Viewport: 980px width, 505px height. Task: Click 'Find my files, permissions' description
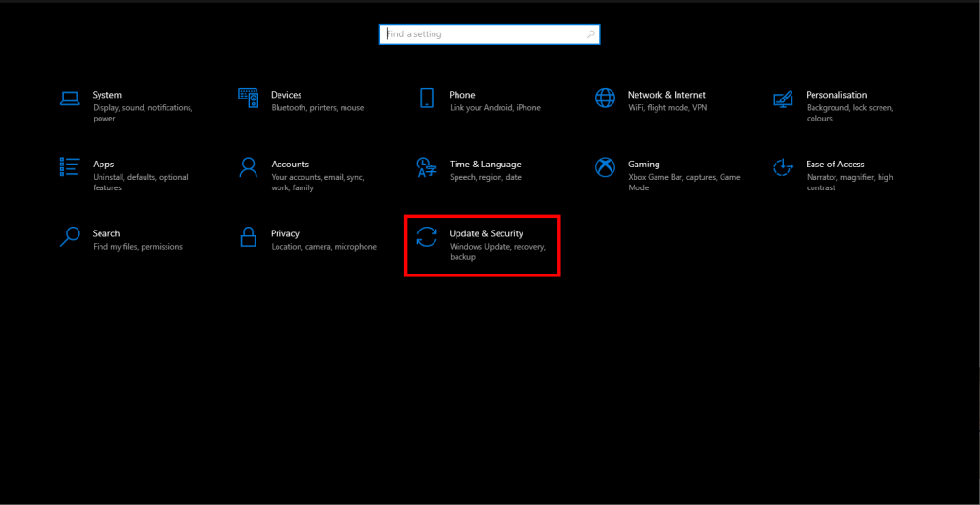click(138, 247)
